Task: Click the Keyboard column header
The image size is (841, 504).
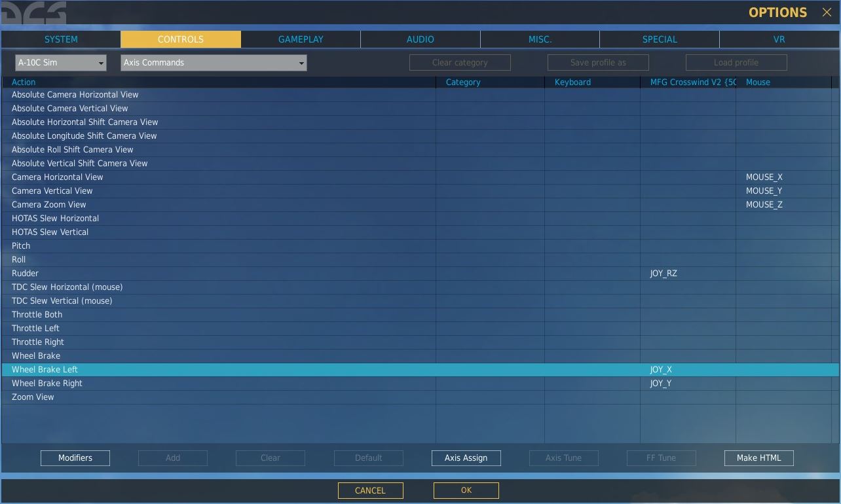Action: (592, 82)
